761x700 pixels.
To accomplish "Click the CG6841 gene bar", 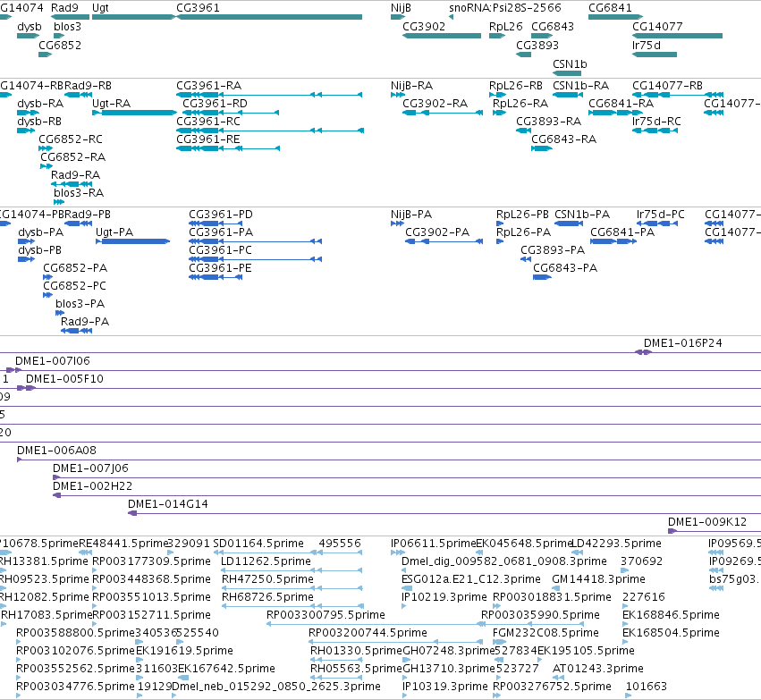I will point(615,17).
